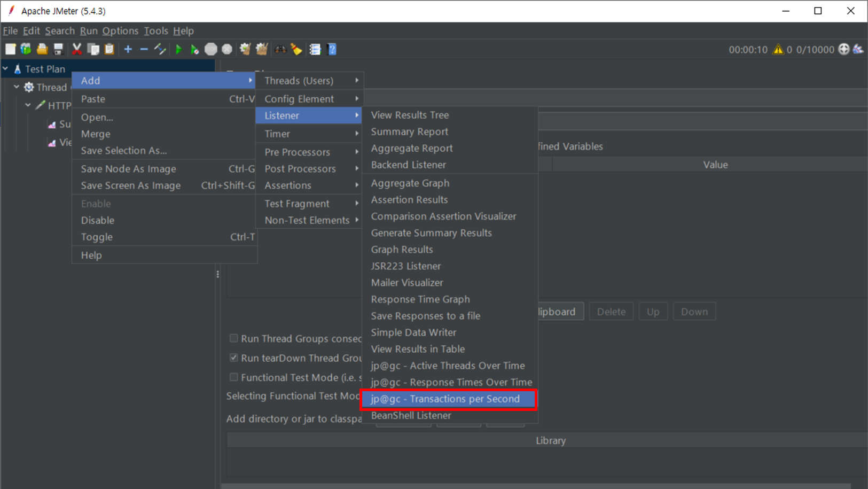The height and width of the screenshot is (489, 868).
Task: Click the Up button
Action: 653,312
